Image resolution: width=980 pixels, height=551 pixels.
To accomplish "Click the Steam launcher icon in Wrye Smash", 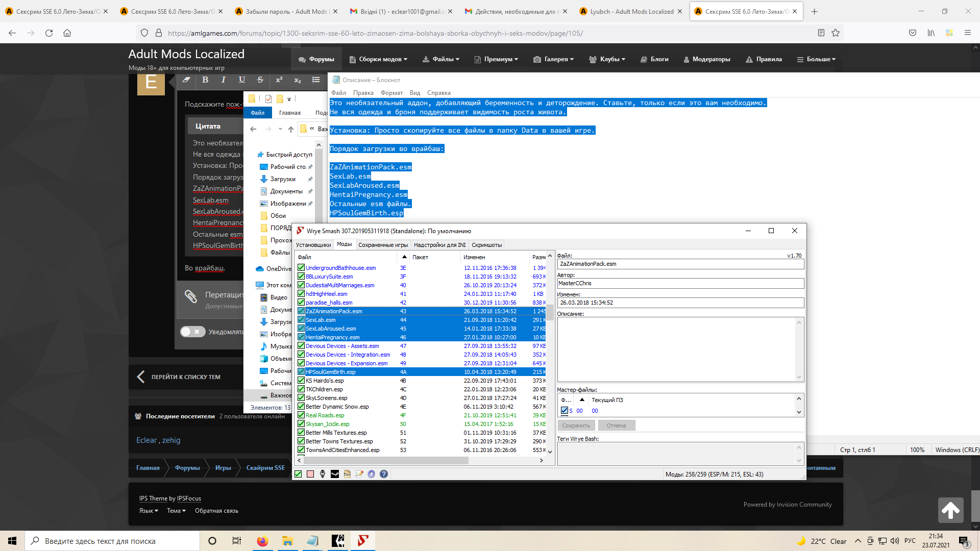I will [x=335, y=474].
